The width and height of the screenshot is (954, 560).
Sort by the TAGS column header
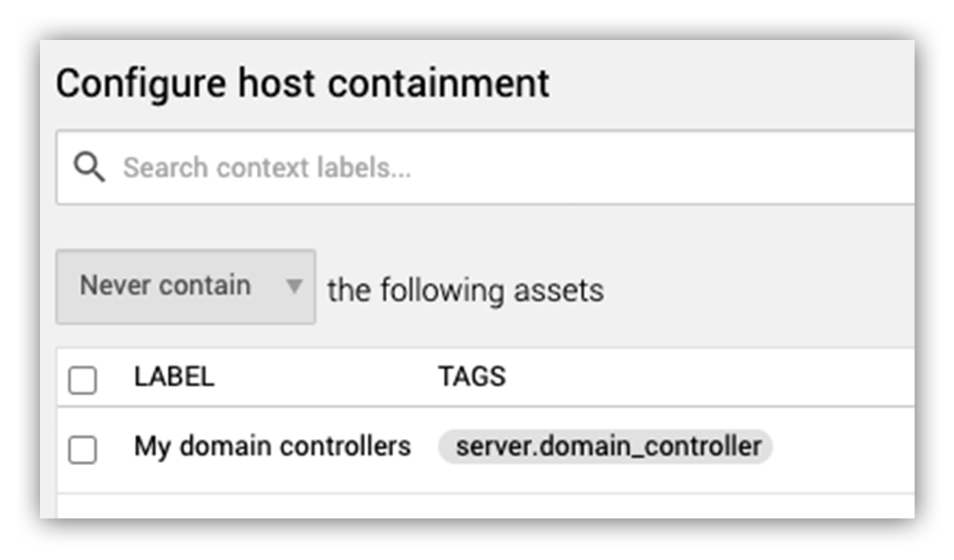point(471,377)
